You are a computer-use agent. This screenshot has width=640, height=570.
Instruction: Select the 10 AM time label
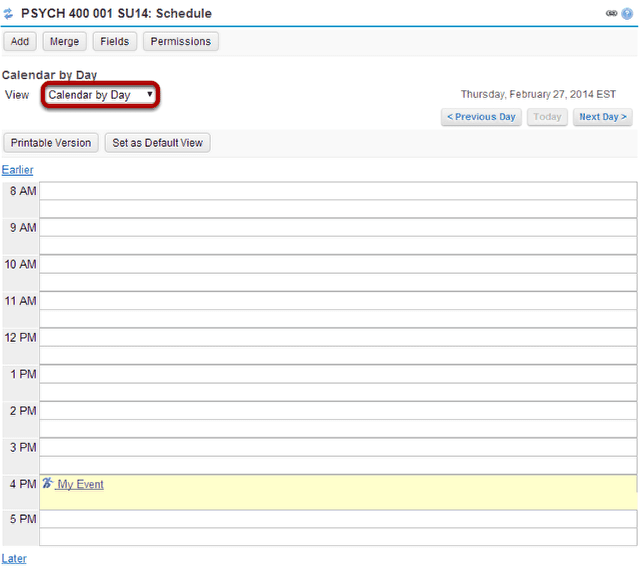[20, 265]
